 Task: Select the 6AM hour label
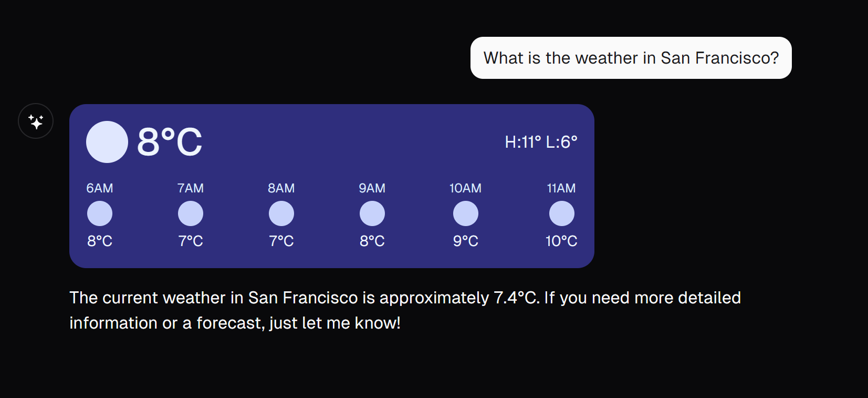pos(100,188)
